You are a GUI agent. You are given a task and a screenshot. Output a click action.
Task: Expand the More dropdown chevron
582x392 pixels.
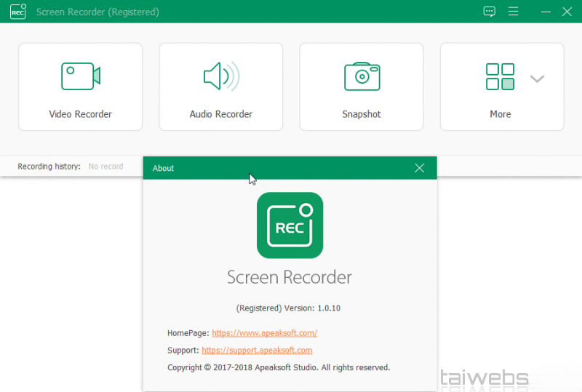click(537, 79)
